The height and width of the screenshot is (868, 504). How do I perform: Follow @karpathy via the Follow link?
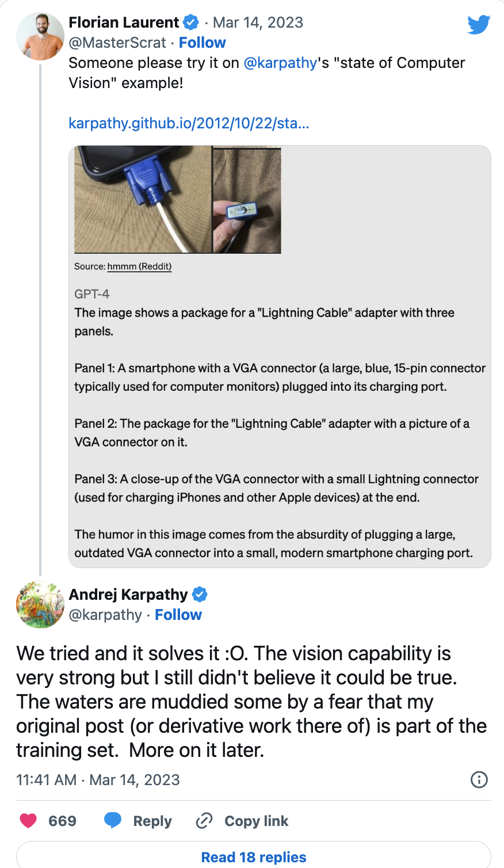click(x=178, y=615)
